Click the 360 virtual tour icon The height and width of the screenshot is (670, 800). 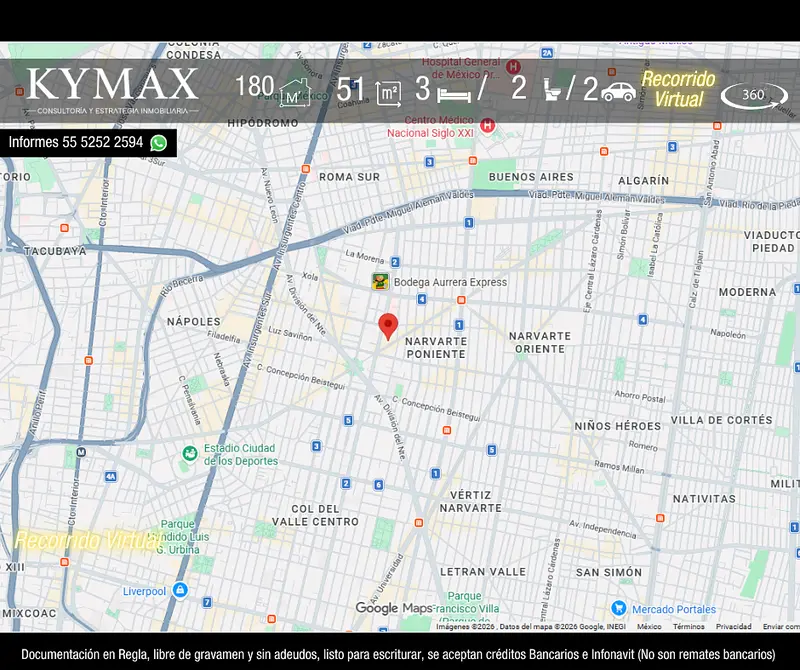(x=754, y=95)
